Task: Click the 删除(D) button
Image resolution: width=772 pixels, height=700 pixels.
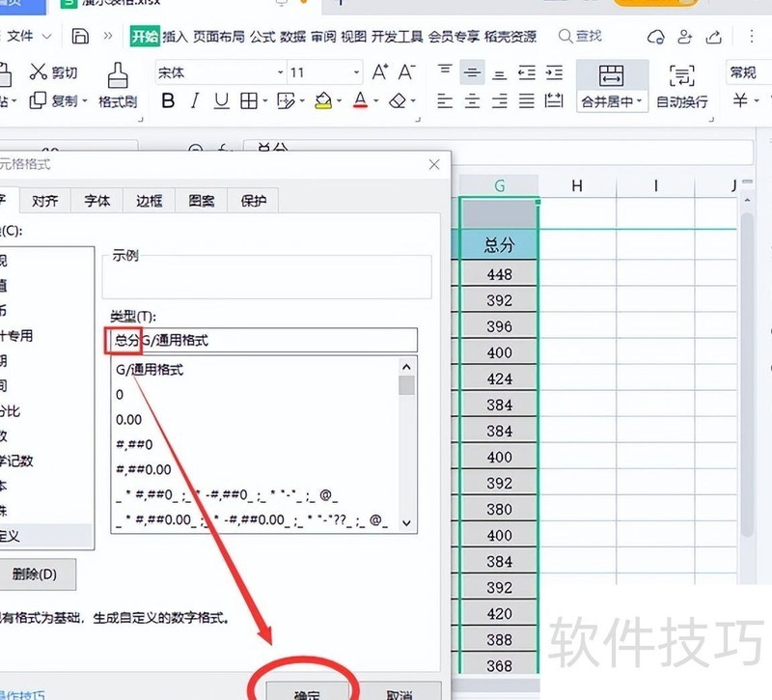Action: [36, 574]
